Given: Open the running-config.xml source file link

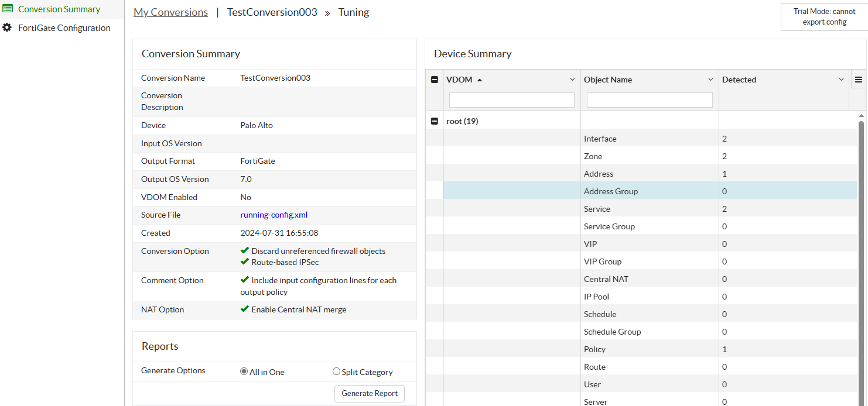Looking at the screenshot, I should pyautogui.click(x=274, y=215).
